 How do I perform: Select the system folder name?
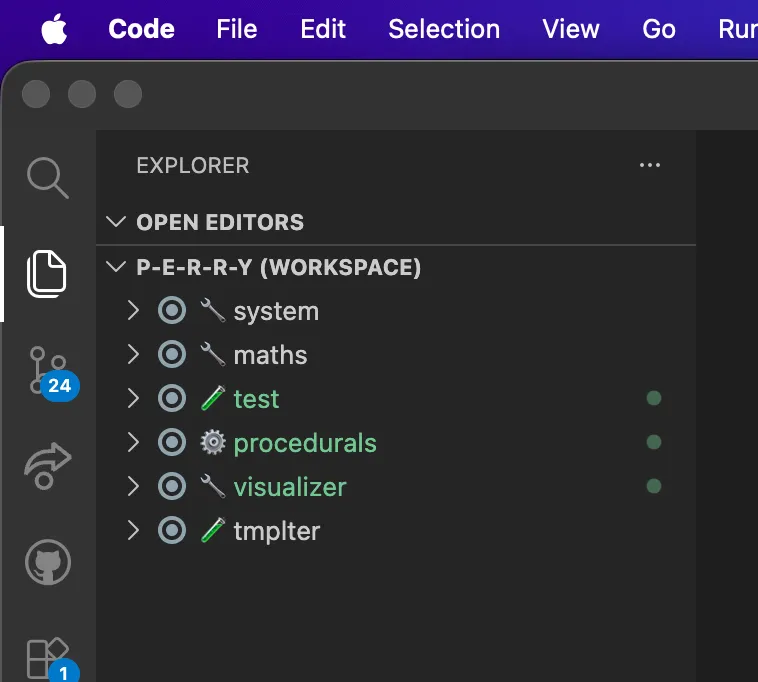tap(276, 311)
